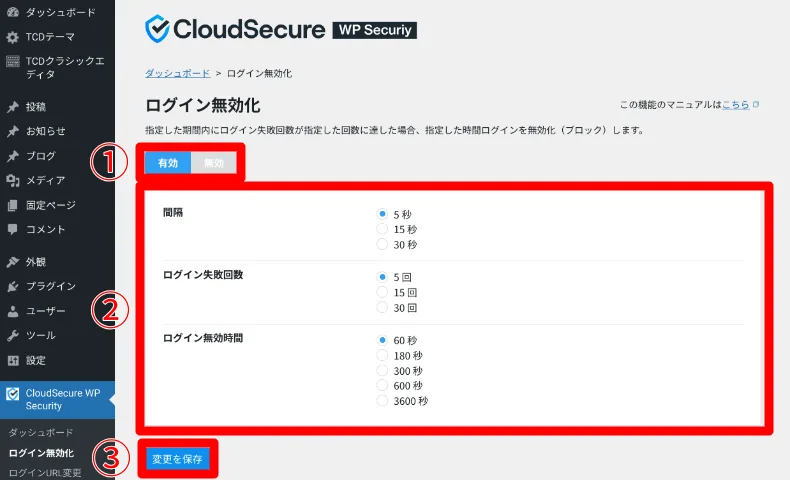Click the コメント speech bubble icon
The width and height of the screenshot is (790, 480).
pos(13,230)
